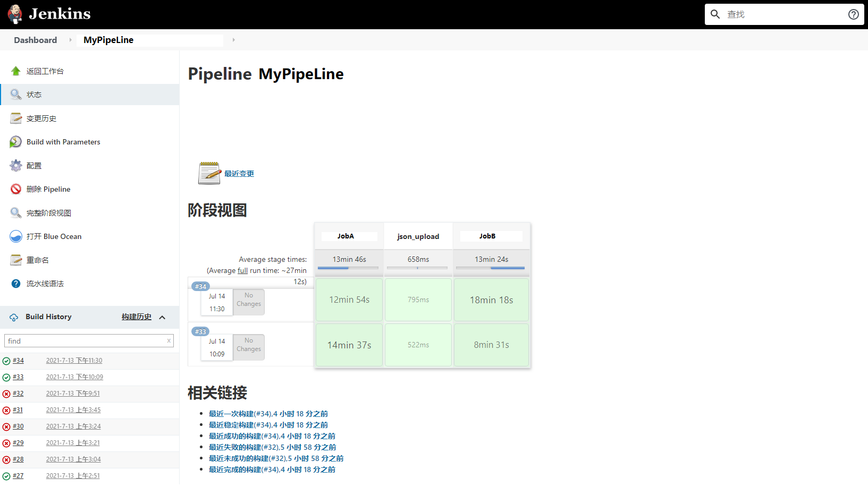Viewport: 868px width, 487px height.
Task: Open Build with Parameters
Action: coord(62,142)
